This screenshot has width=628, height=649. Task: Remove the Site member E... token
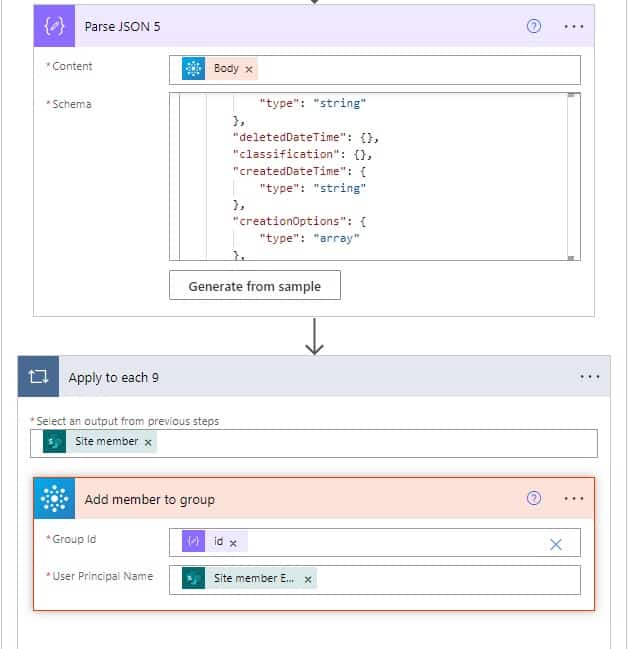(308, 579)
